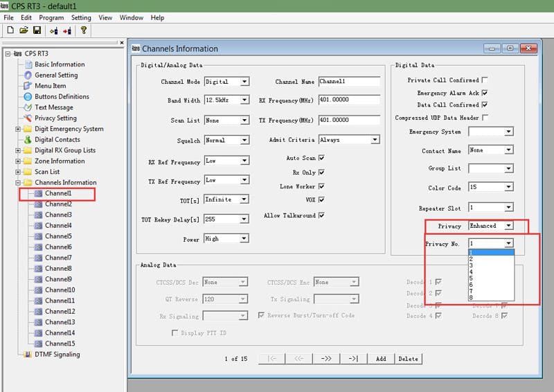Click the Open folder toolbar icon
554x392 pixels.
(x=24, y=30)
